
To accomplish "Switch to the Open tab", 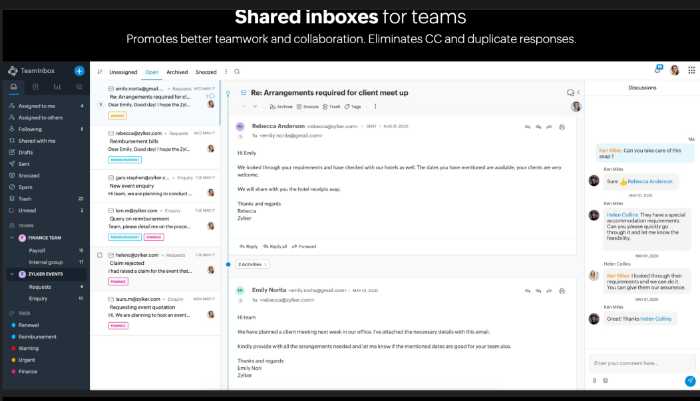I will [x=152, y=72].
